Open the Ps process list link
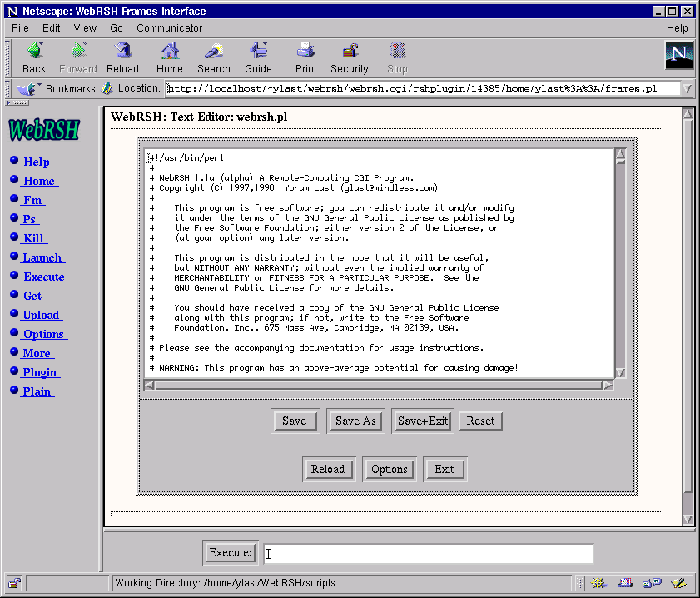700x598 pixels. [29, 219]
